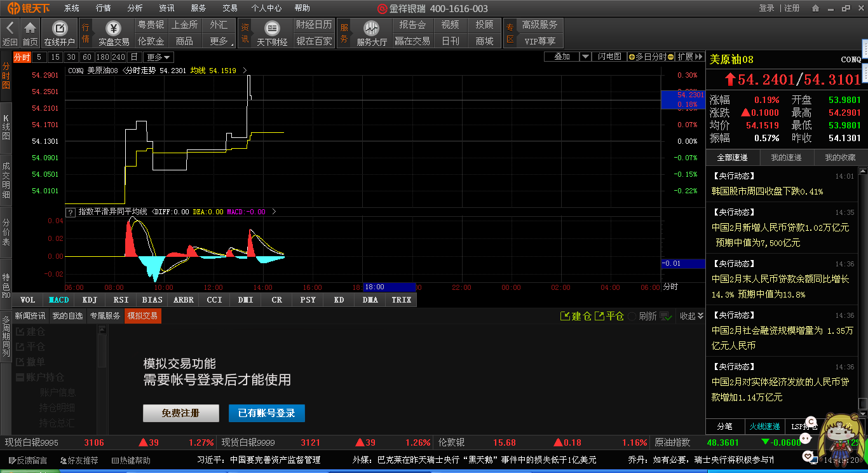Viewport: 868px width, 473px height.
Task: Click the monitor checkmark icon beside 刷新
Action: pos(666,316)
